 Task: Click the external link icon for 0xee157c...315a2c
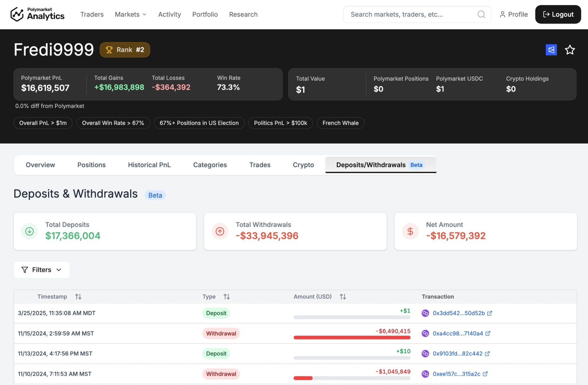pos(485,374)
